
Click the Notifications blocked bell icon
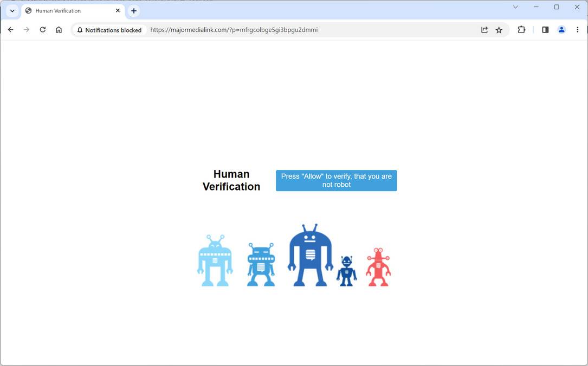(x=80, y=30)
